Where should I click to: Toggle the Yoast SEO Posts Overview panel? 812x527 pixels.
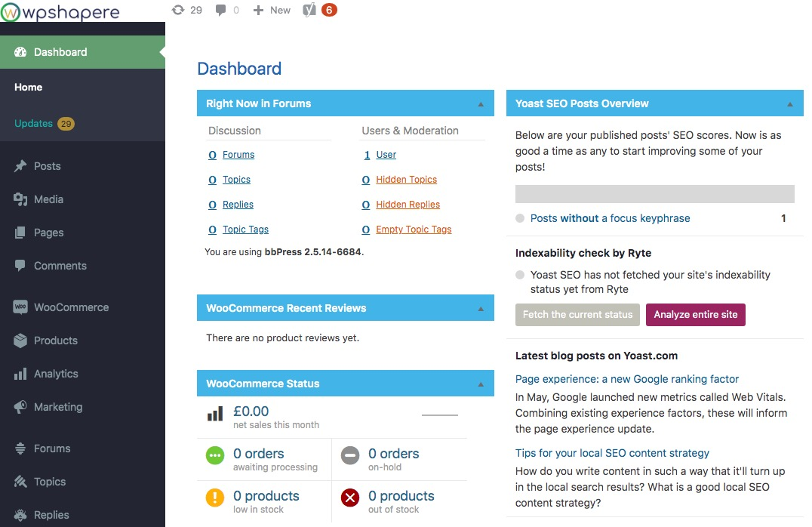click(x=789, y=104)
